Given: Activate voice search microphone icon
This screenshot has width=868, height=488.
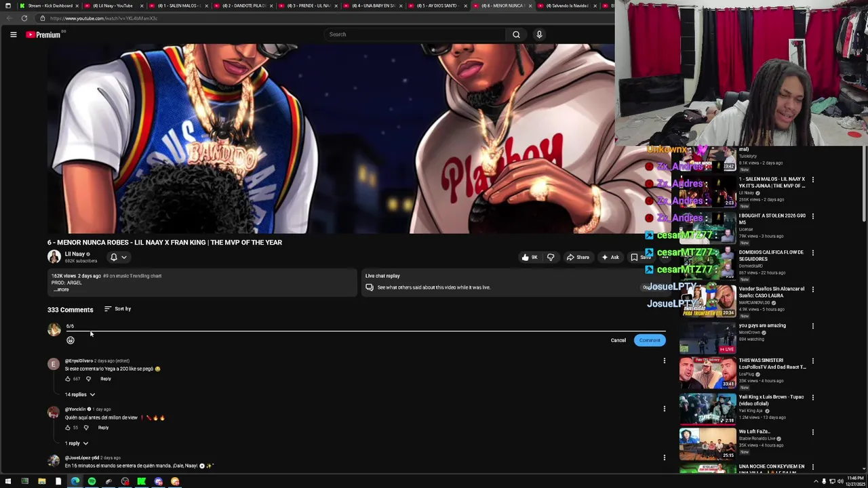Looking at the screenshot, I should 539,35.
